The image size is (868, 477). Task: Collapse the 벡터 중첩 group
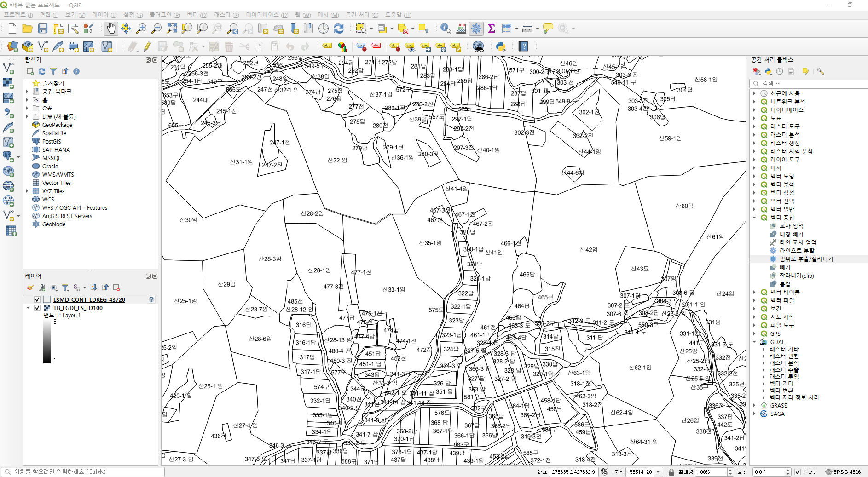[754, 218]
